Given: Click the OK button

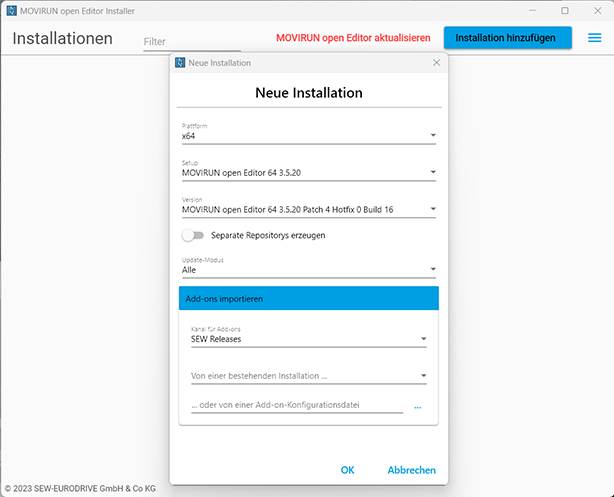Looking at the screenshot, I should [347, 470].
